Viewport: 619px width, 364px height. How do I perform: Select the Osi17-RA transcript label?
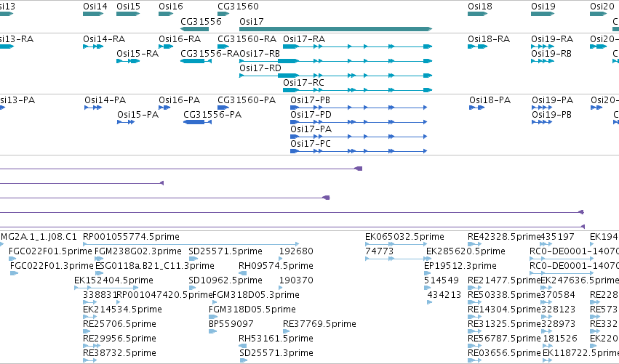304,39
